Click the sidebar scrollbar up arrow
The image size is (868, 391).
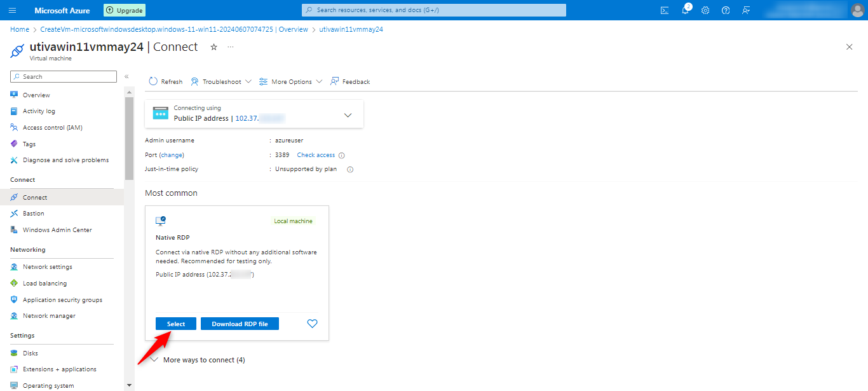pos(130,92)
